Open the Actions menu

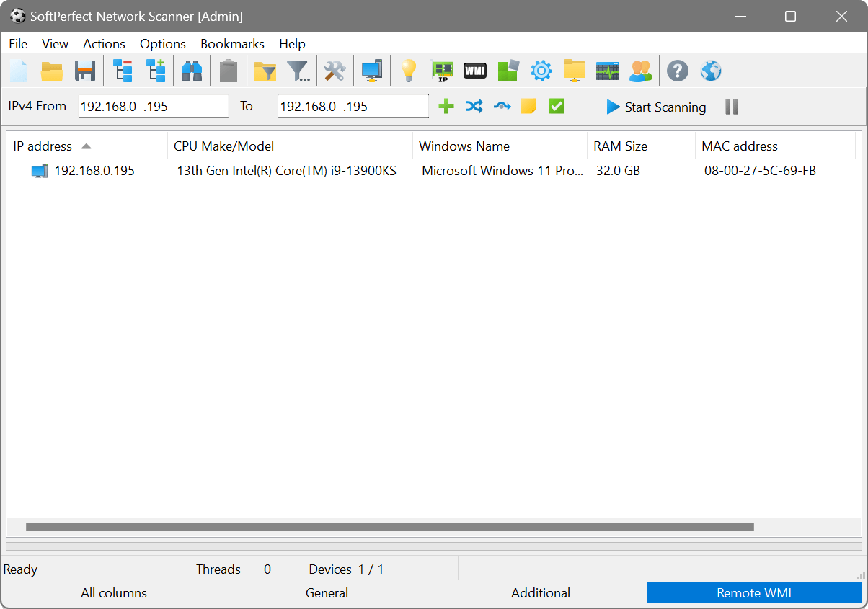tap(104, 44)
